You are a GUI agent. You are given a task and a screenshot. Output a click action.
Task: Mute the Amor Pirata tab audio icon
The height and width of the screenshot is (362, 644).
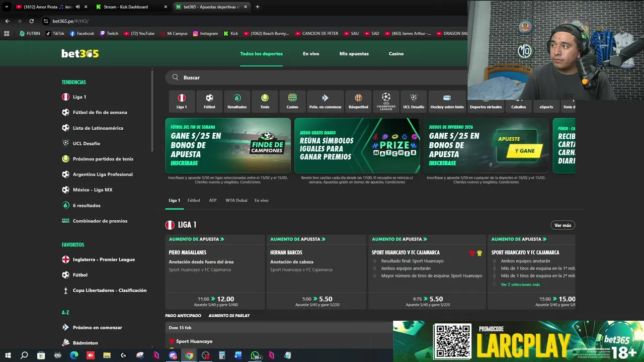pyautogui.click(x=77, y=7)
